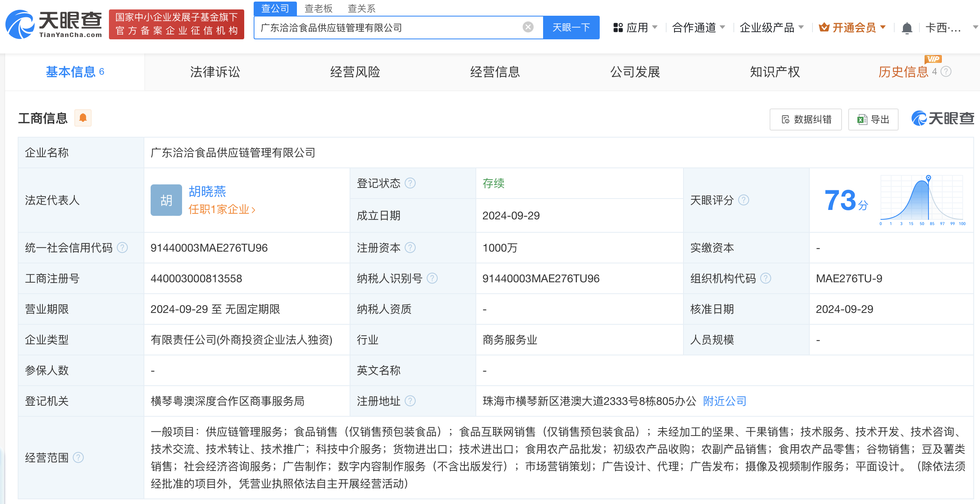Click the help icon next to 注册地址
Image resolution: width=980 pixels, height=504 pixels.
point(410,401)
